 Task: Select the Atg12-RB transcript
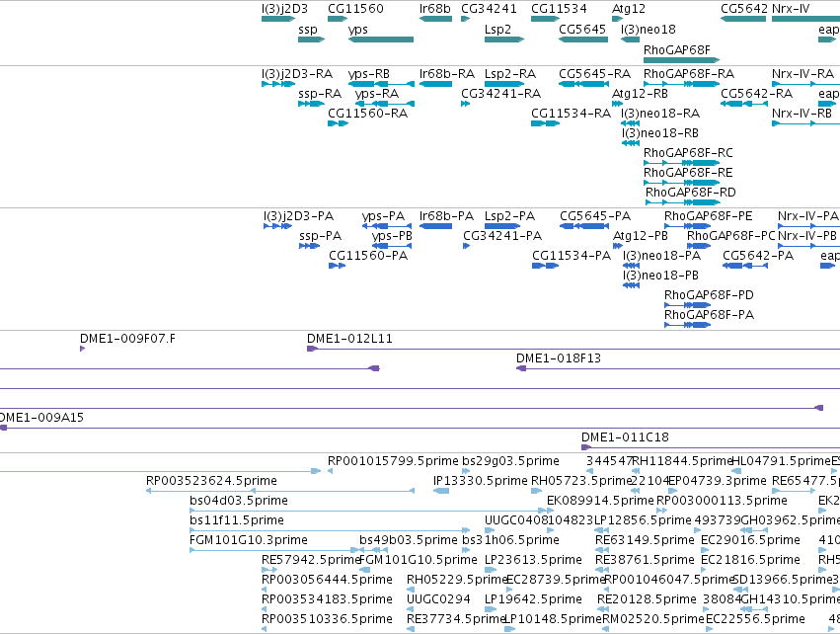(x=617, y=104)
